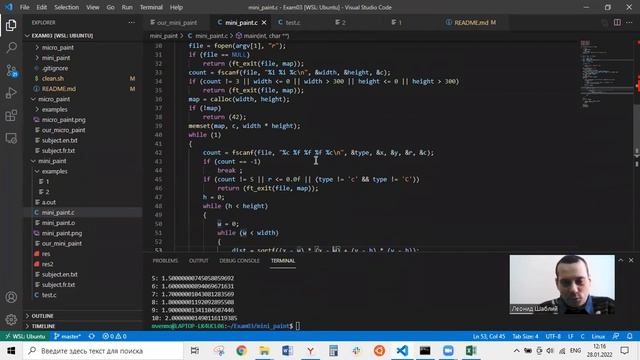This screenshot has height=360, width=640.
Task: Open Task View on the taskbar
Action: [195, 351]
